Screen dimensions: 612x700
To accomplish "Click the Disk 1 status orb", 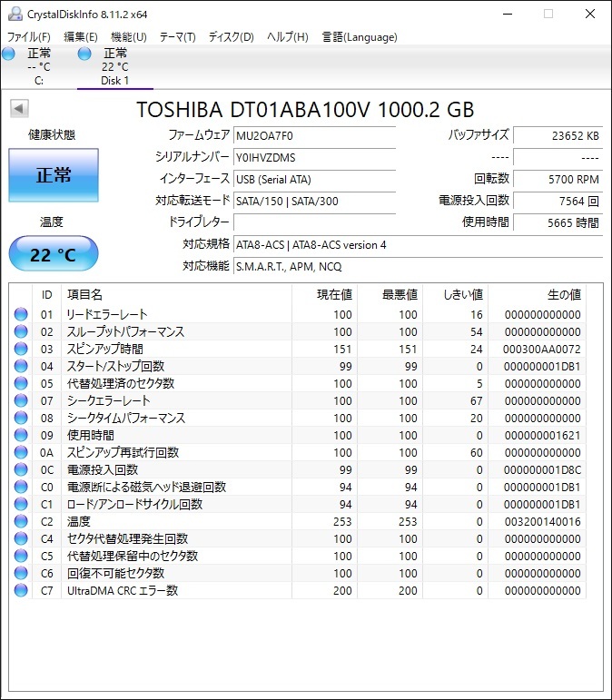I will click(85, 54).
